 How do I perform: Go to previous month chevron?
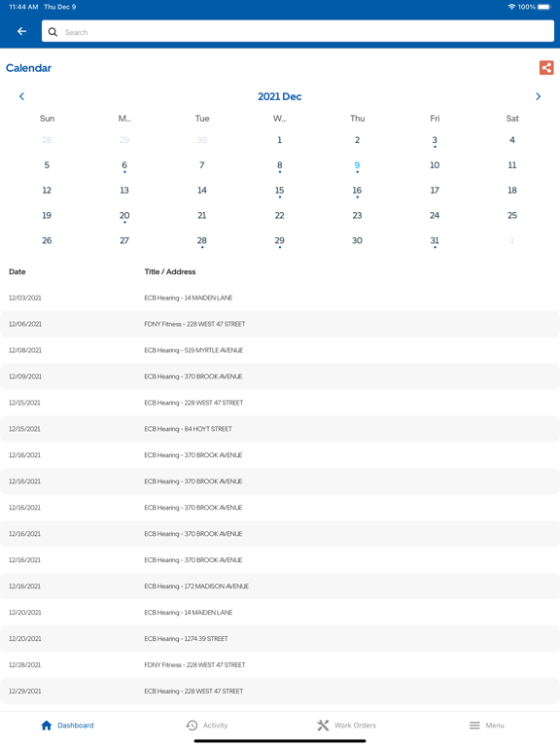click(x=21, y=96)
